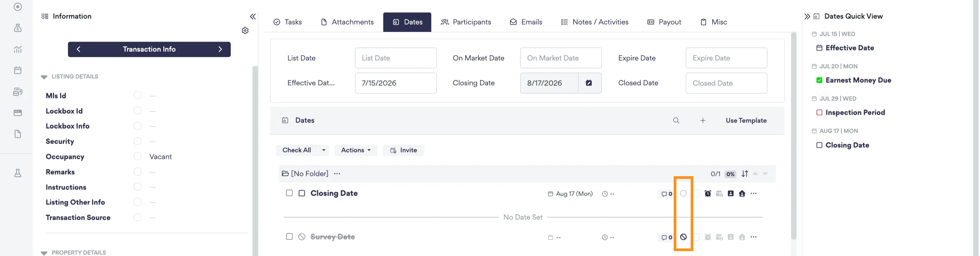The height and width of the screenshot is (256, 980).
Task: Collapse the Listing Details section
Action: (x=44, y=77)
